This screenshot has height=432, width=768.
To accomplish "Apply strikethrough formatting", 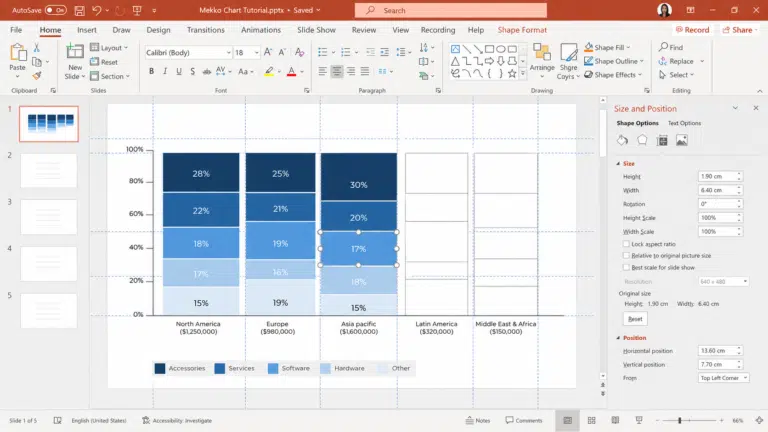I will click(207, 72).
